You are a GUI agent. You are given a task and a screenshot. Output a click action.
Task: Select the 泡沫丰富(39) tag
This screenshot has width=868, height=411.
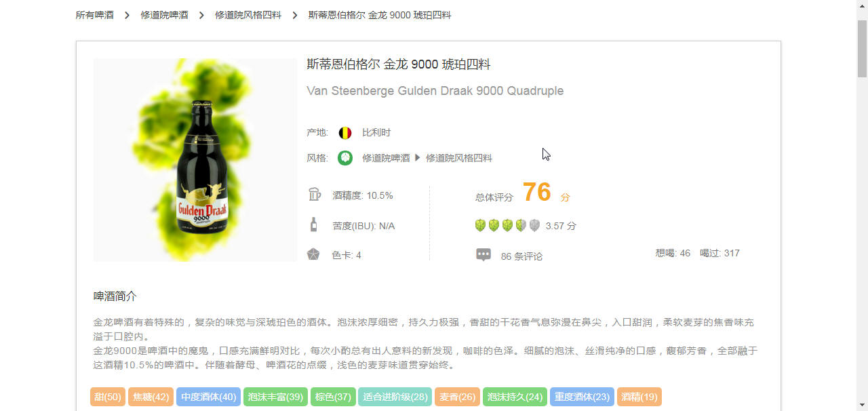tap(275, 397)
